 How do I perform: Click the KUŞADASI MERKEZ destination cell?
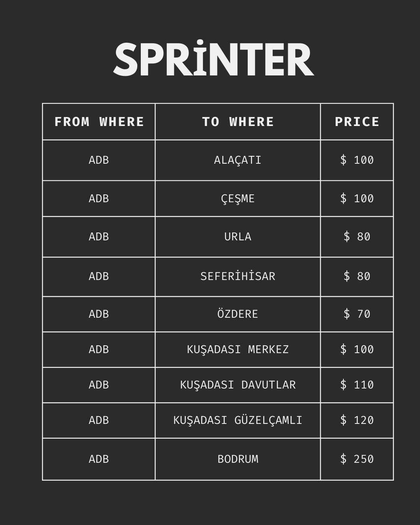(x=238, y=349)
